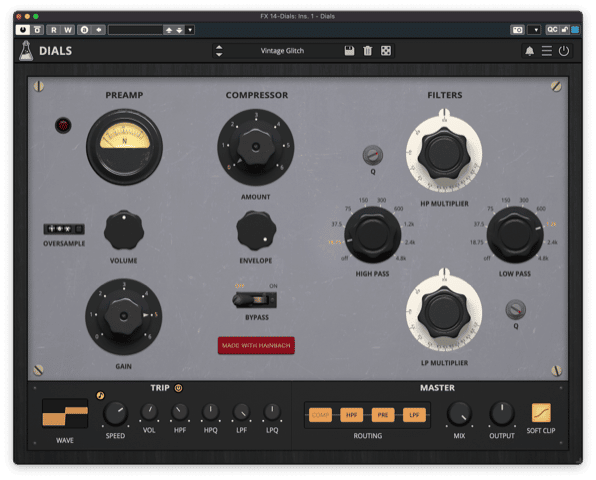Click the Trip VOL knob
596x480 pixels.
pyautogui.click(x=149, y=412)
